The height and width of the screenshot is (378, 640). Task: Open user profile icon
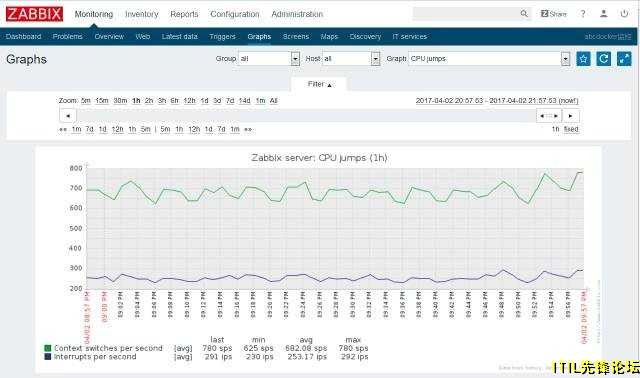pos(604,14)
